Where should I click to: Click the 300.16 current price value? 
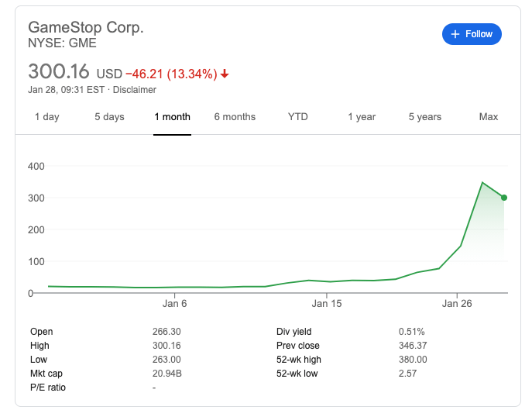pos(59,72)
